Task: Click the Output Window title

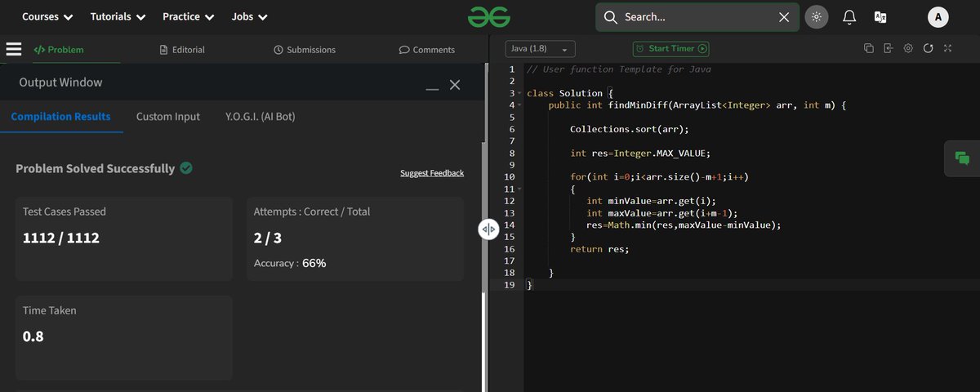Action: click(x=61, y=82)
